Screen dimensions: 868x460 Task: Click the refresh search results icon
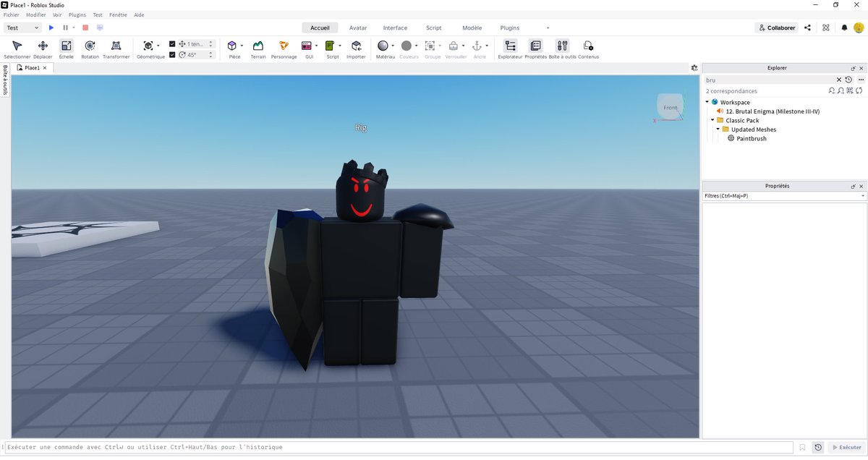(860, 91)
